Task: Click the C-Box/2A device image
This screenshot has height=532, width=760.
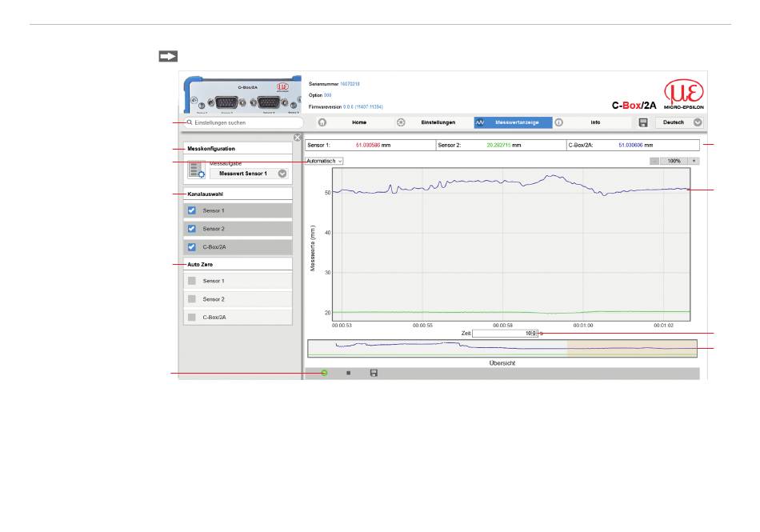Action: point(242,95)
